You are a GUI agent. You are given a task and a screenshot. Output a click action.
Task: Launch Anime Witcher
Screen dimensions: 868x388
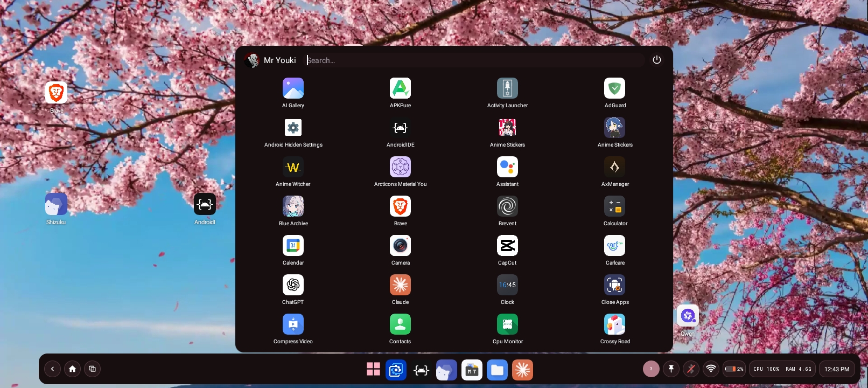click(293, 167)
